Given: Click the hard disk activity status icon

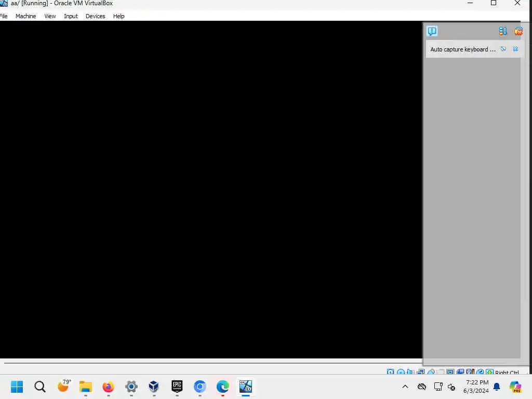Looking at the screenshot, I should 390,372.
